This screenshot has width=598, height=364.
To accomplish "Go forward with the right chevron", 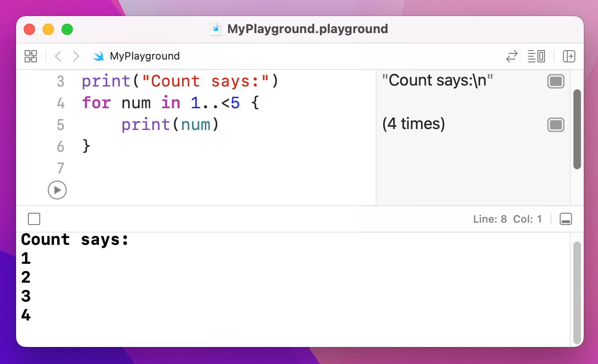I will coord(76,56).
